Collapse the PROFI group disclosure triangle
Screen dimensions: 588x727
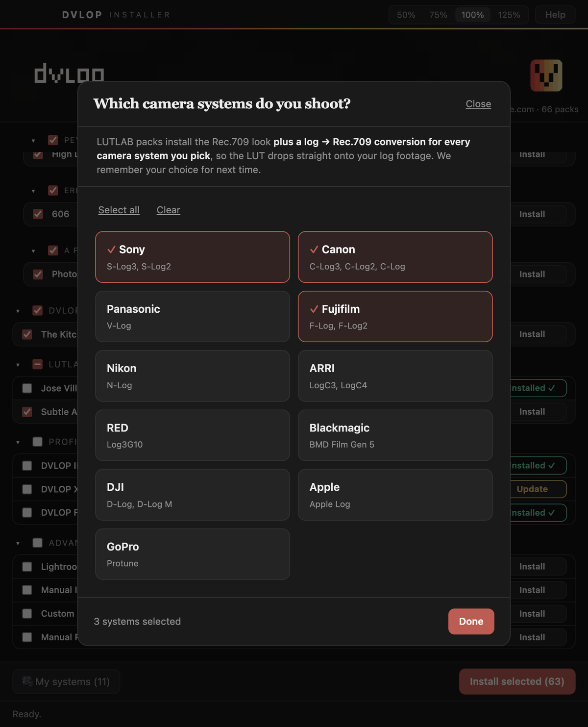[x=18, y=442]
